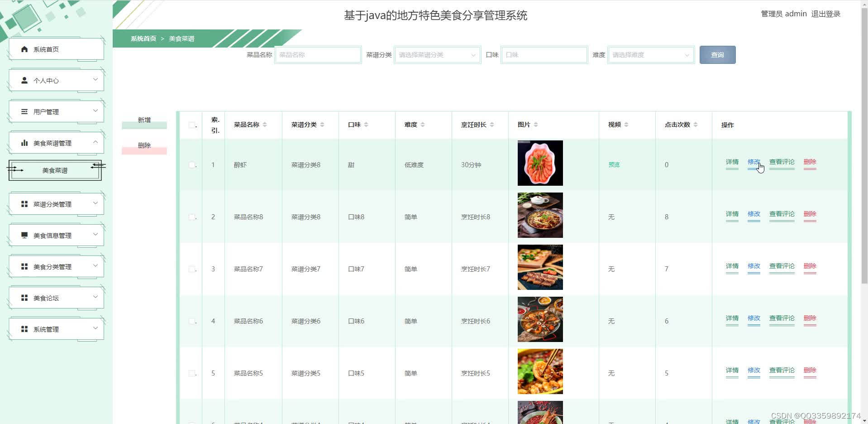
Task: Click the 新增 add button
Action: 144,121
